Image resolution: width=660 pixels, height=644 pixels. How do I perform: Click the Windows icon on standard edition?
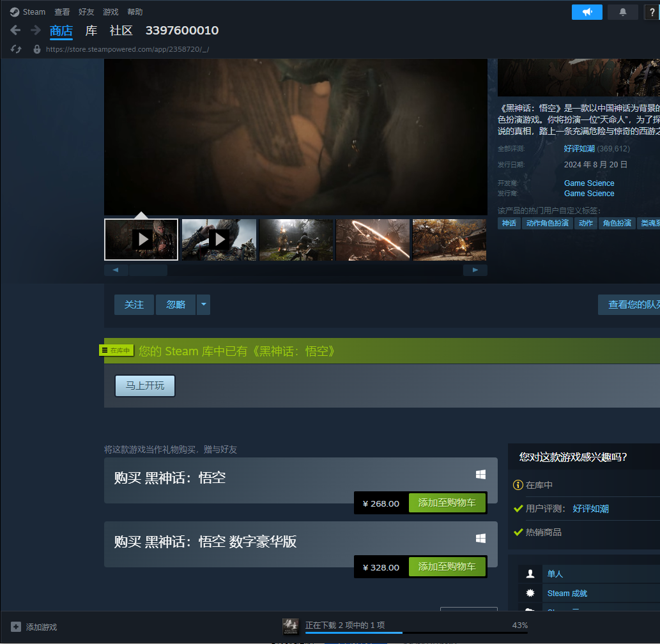[x=480, y=474]
